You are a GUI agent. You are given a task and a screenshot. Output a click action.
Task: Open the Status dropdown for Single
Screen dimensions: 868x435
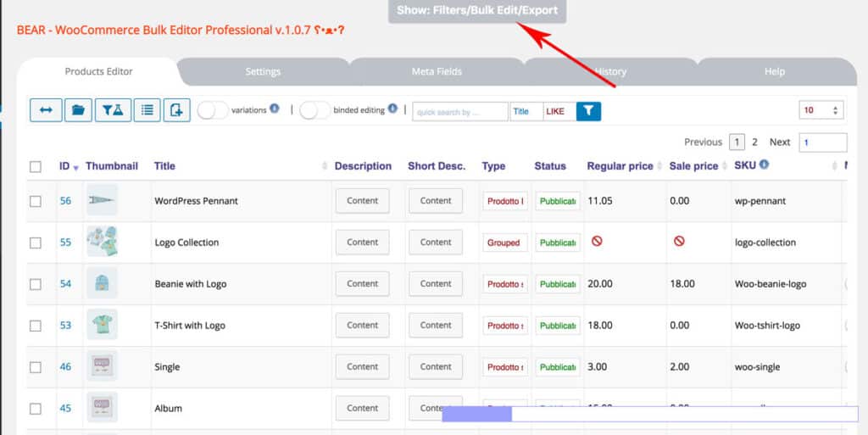pos(558,367)
